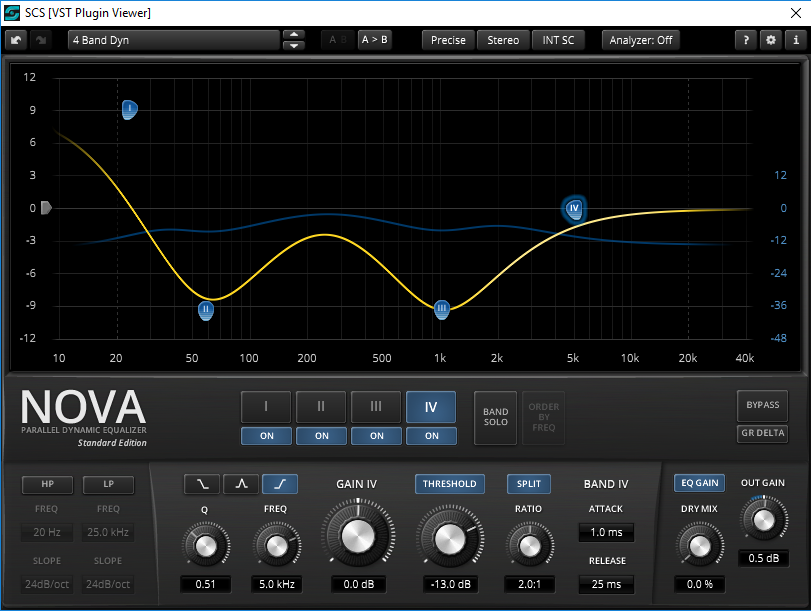Image resolution: width=811 pixels, height=611 pixels.
Task: Open the LP slope 24dB/oct selector
Action: pos(108,584)
